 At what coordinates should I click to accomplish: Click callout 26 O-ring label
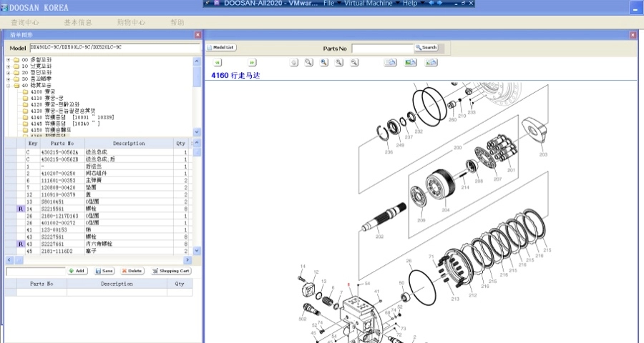[x=409, y=261]
